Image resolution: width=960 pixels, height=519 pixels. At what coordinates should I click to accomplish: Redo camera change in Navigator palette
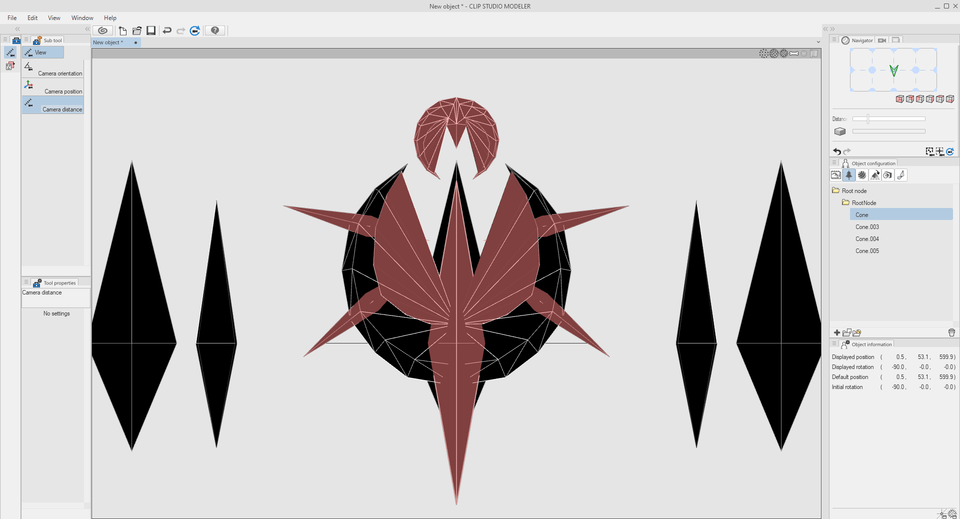847,151
